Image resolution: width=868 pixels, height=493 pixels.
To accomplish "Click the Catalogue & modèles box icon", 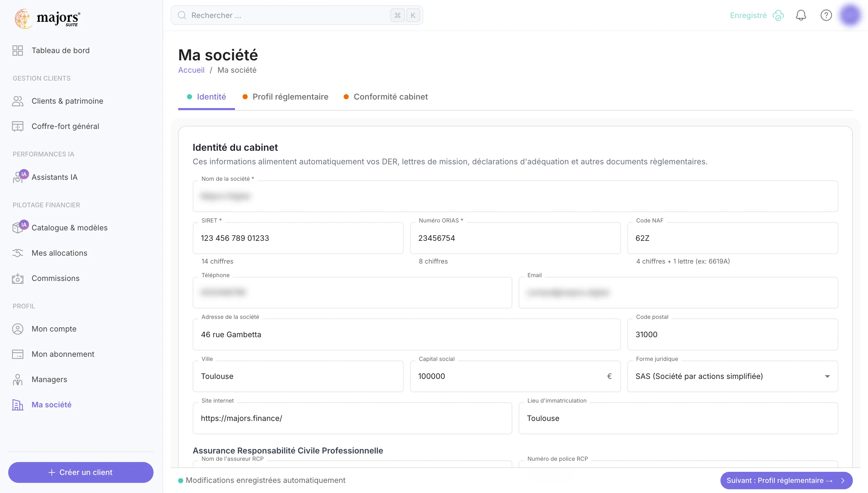I will (20, 227).
